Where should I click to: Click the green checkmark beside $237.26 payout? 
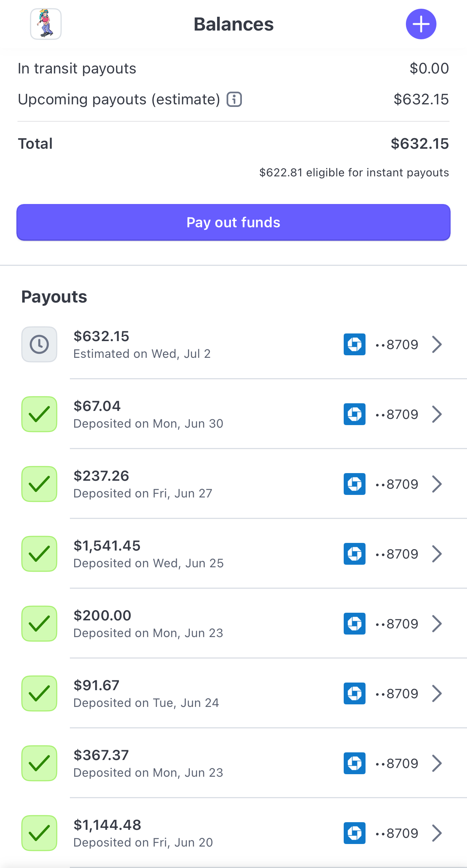click(x=39, y=484)
